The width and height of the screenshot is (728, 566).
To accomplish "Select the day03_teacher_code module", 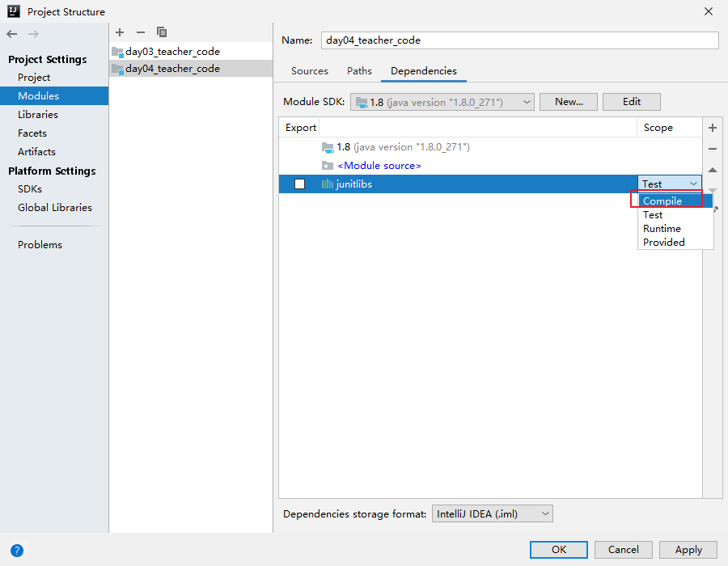I will (172, 51).
